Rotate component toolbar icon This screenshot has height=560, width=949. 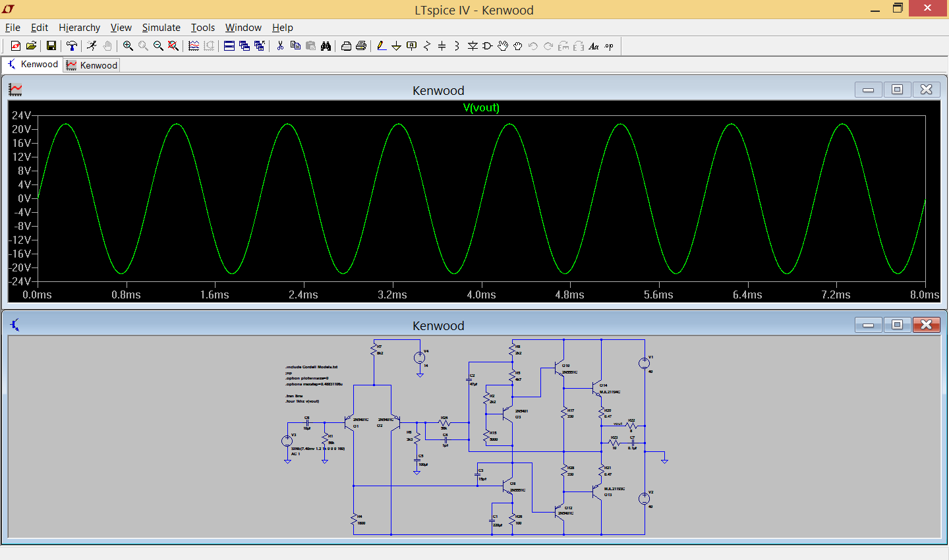click(x=563, y=46)
